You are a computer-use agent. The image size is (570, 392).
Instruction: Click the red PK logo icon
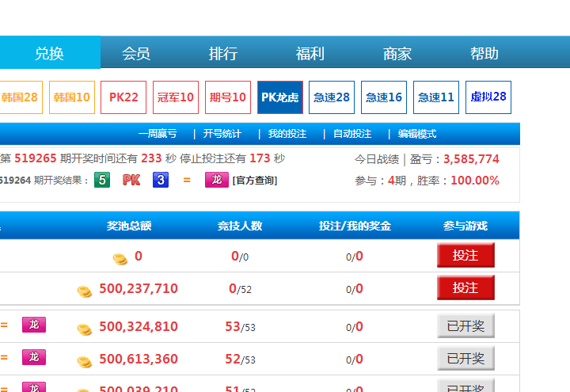(131, 180)
